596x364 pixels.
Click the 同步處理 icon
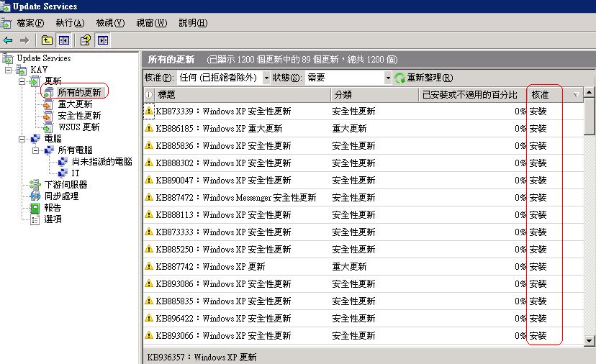[35, 196]
